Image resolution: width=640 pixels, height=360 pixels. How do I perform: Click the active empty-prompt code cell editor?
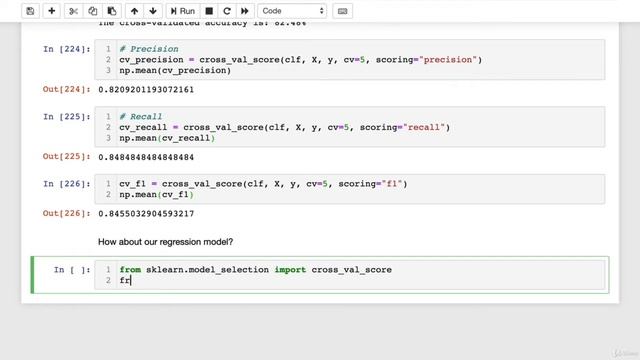[350, 275]
